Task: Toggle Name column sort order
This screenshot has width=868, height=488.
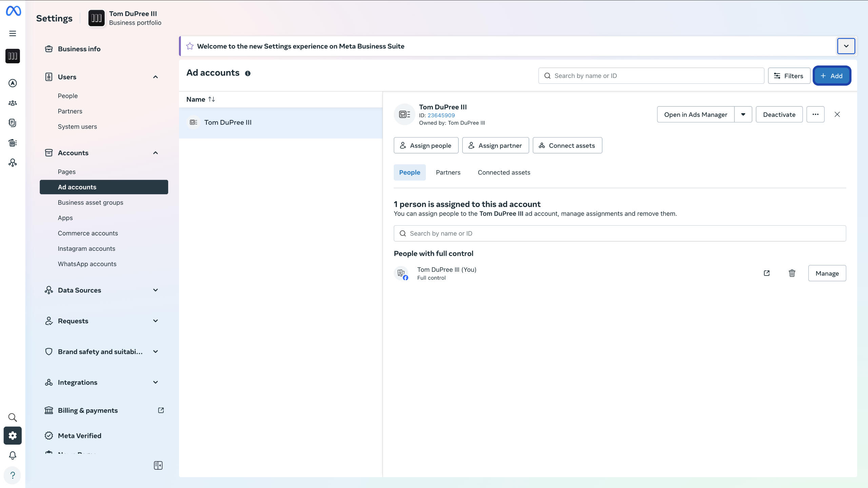Action: [x=211, y=99]
